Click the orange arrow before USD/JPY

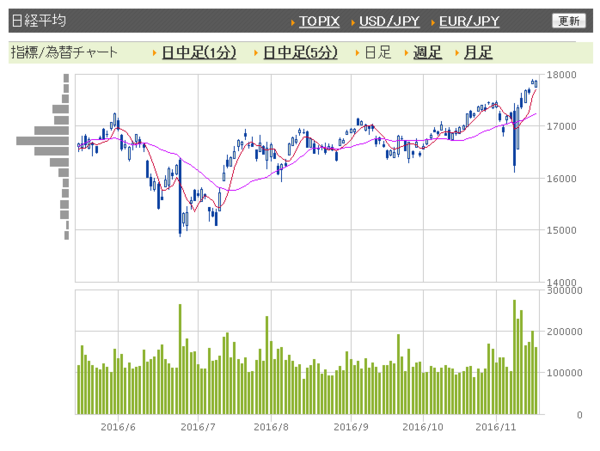click(353, 21)
